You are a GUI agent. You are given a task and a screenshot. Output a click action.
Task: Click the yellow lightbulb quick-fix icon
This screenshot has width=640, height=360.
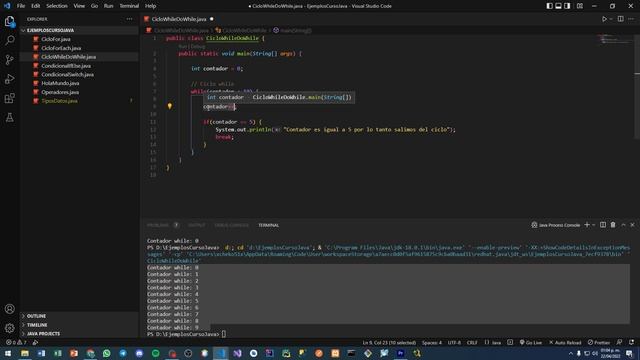point(169,106)
